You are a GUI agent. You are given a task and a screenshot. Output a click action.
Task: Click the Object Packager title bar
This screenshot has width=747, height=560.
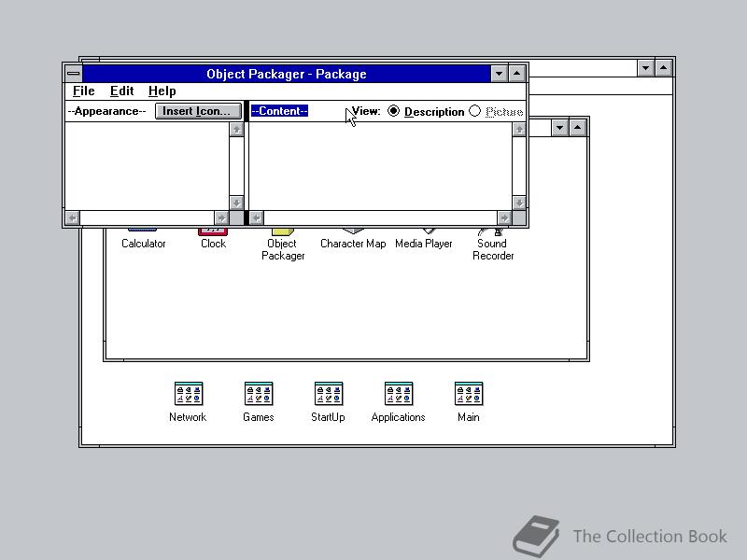[287, 74]
